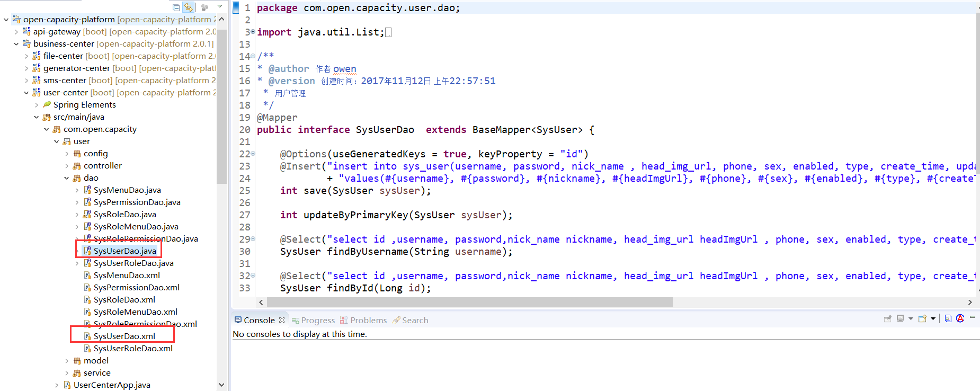Switch to the Problems tab

pos(363,320)
